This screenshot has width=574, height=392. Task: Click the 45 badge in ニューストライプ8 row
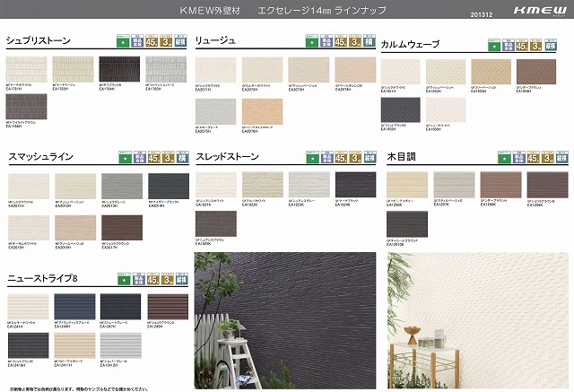pyautogui.click(x=153, y=279)
